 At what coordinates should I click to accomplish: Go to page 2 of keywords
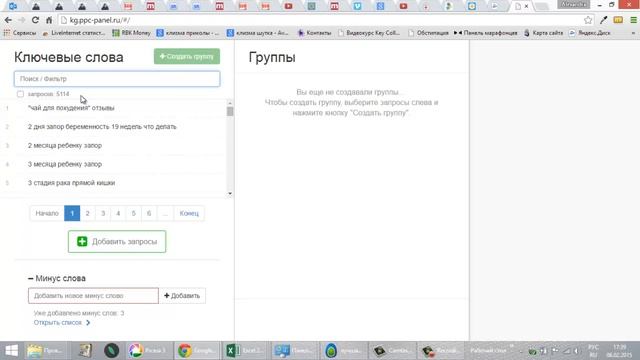tap(87, 213)
